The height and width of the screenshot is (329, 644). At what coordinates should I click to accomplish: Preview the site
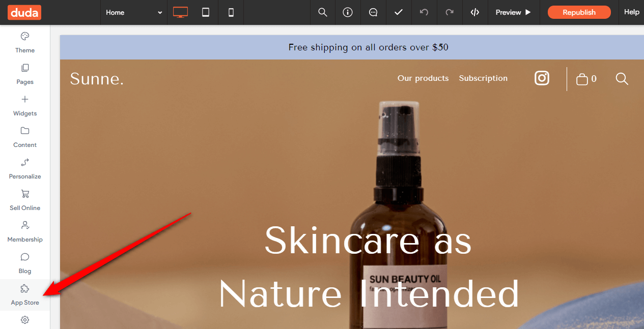point(513,12)
